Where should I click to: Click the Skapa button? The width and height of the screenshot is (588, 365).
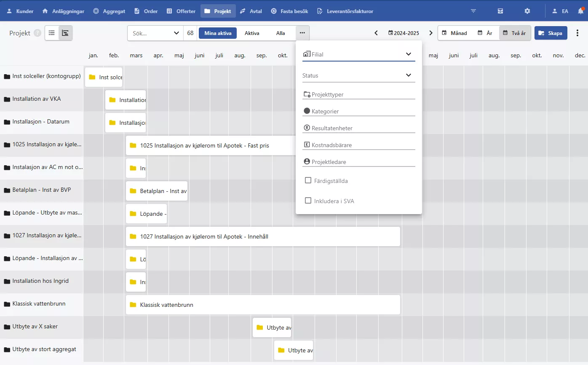point(551,33)
